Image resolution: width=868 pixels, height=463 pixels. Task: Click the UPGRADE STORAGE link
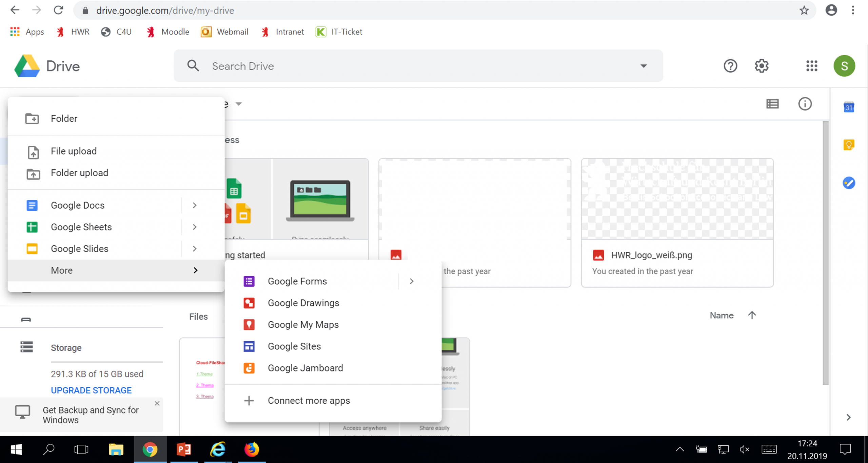(91, 390)
